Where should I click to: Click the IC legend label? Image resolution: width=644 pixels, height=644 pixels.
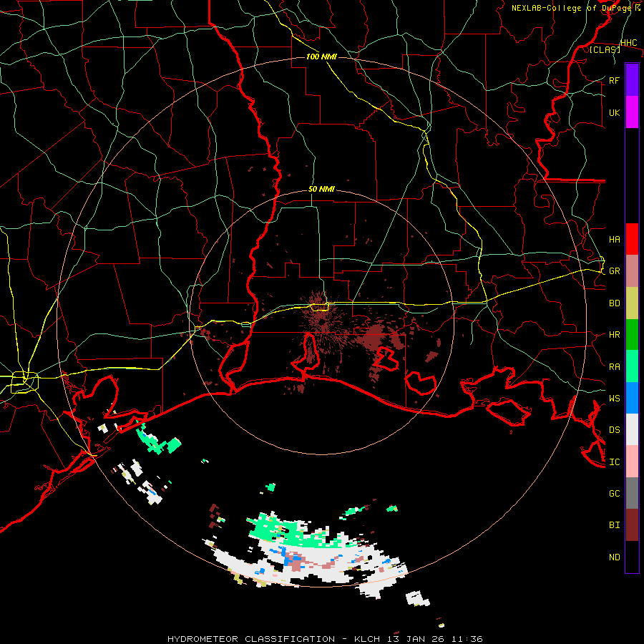pyautogui.click(x=614, y=462)
